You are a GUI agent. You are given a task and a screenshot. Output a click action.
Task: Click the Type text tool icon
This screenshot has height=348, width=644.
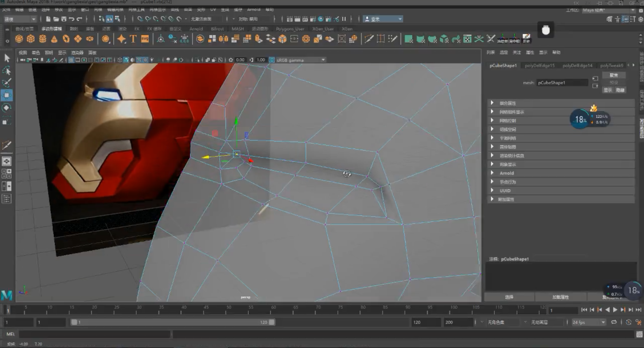(x=133, y=39)
